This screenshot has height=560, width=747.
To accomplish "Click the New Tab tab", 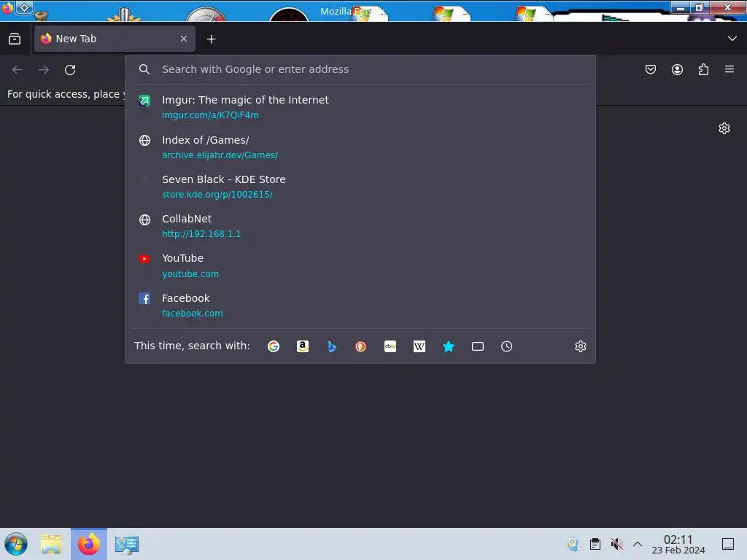I will pos(115,39).
